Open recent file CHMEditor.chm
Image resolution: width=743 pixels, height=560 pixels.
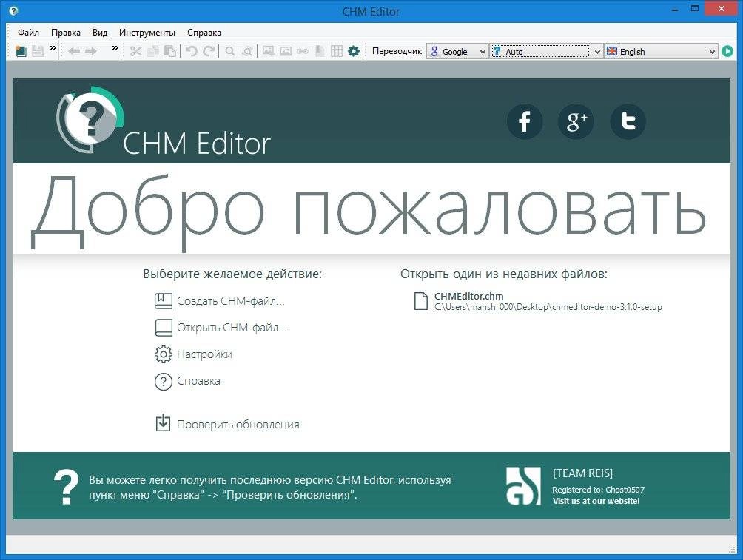(x=468, y=296)
